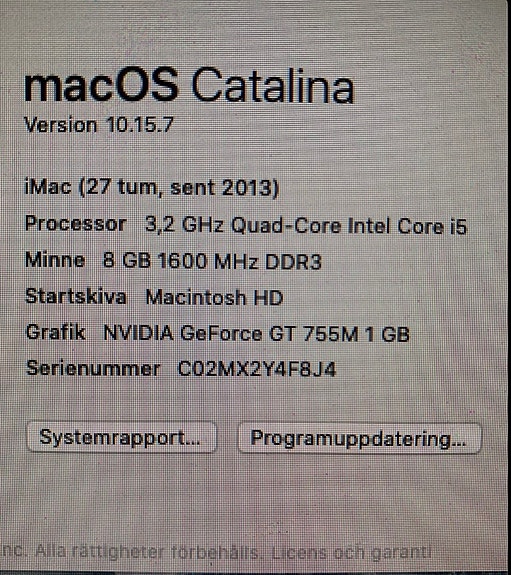Click the Catalina title word
The image size is (511, 575).
point(273,87)
